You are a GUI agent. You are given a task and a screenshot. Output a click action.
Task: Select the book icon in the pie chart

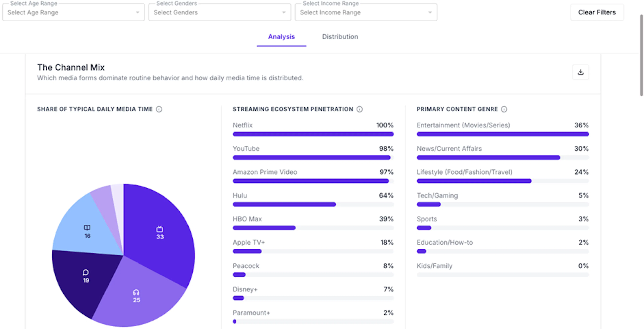coord(87,227)
